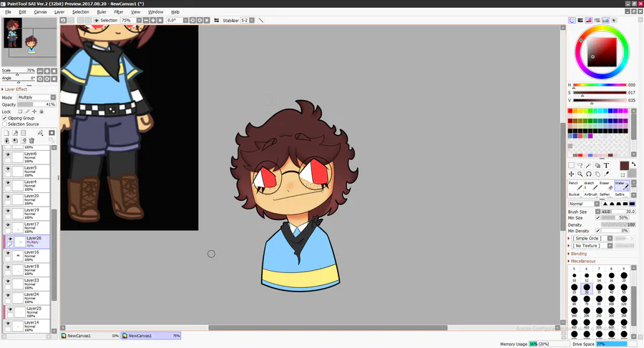This screenshot has height=348, width=644.
Task: Open the Canvas menu
Action: [40, 12]
